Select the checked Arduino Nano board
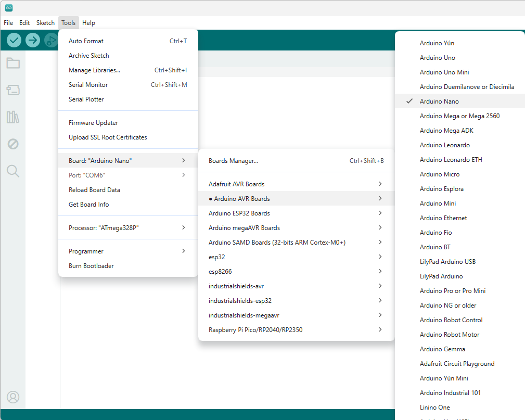This screenshot has width=525, height=420. pos(460,101)
